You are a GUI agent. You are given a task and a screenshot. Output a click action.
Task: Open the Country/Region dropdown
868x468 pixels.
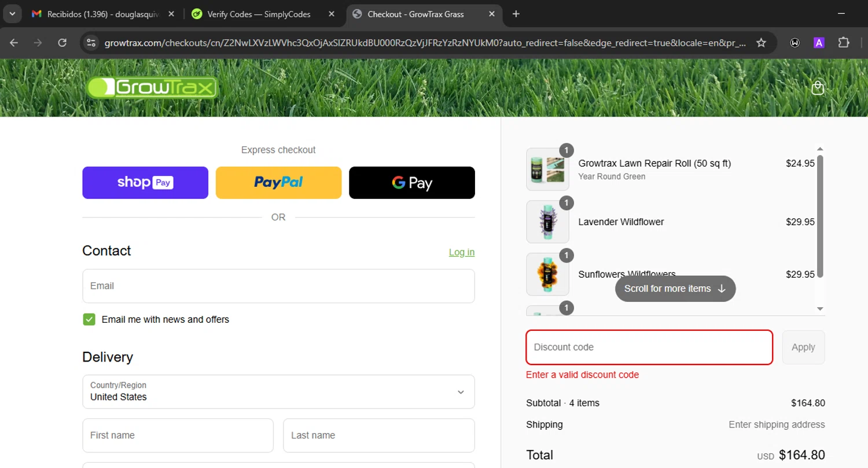(278, 392)
